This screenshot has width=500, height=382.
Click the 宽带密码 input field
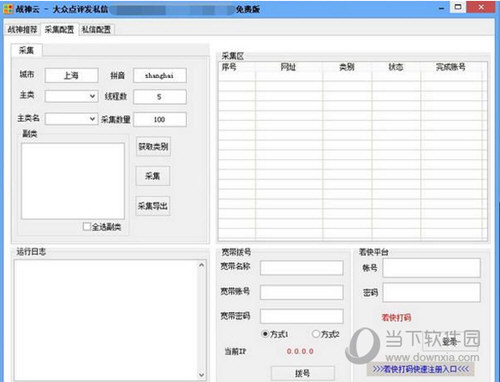point(302,316)
